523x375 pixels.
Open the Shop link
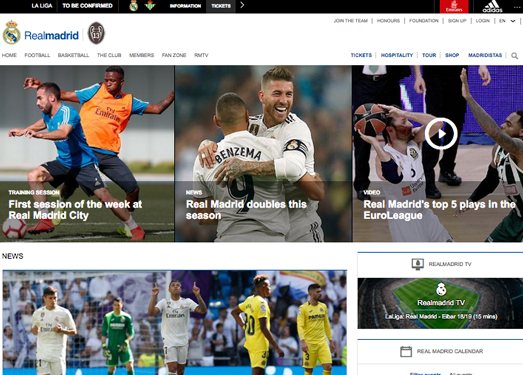[x=452, y=55]
